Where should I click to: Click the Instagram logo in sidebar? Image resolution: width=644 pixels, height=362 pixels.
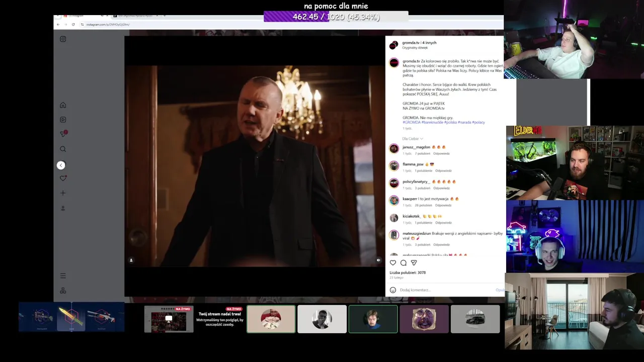point(63,39)
